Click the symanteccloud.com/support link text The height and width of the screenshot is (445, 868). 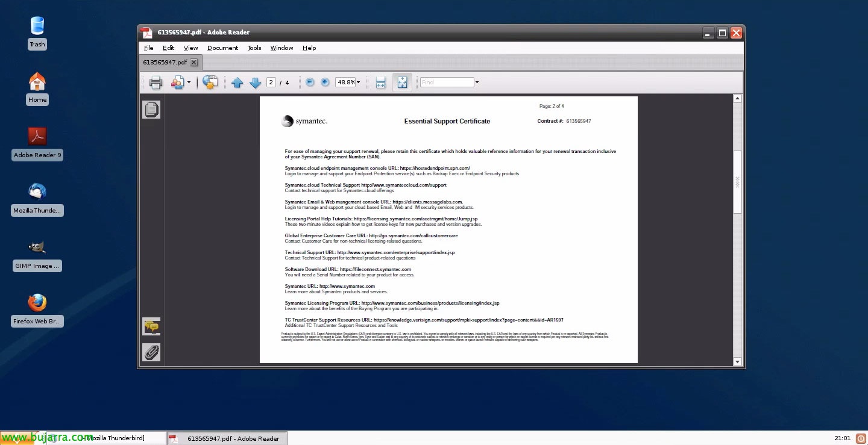[404, 185]
